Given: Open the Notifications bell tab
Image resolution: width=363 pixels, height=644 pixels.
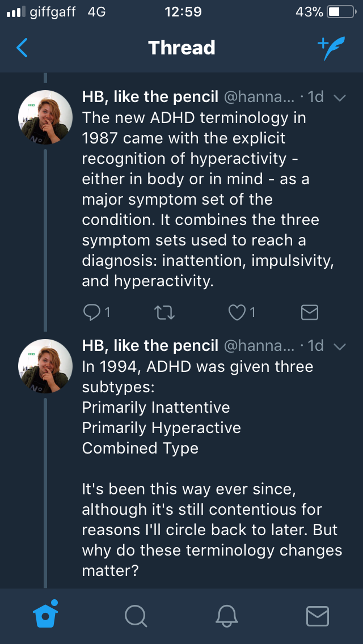Looking at the screenshot, I should [x=227, y=615].
